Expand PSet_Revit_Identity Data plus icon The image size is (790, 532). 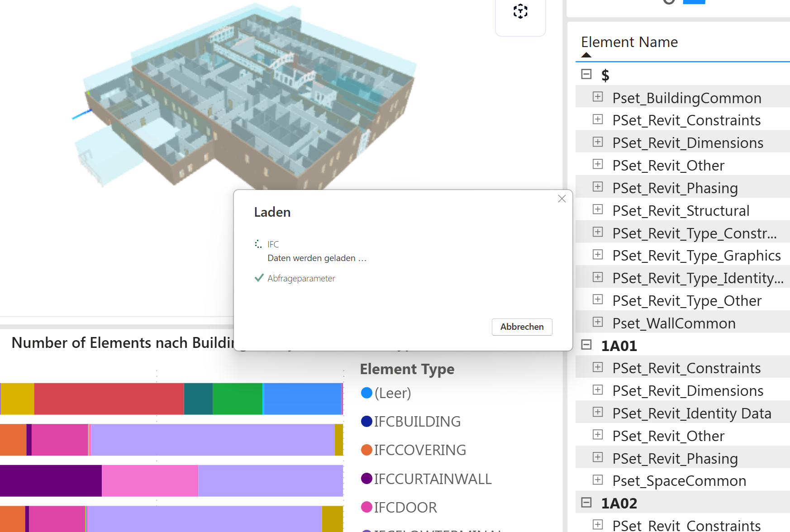pyautogui.click(x=598, y=412)
